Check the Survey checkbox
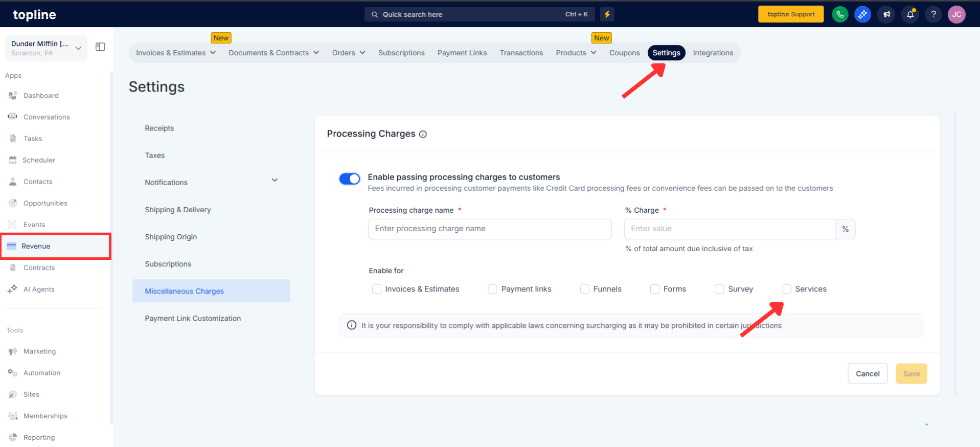This screenshot has width=980, height=447. [x=719, y=289]
